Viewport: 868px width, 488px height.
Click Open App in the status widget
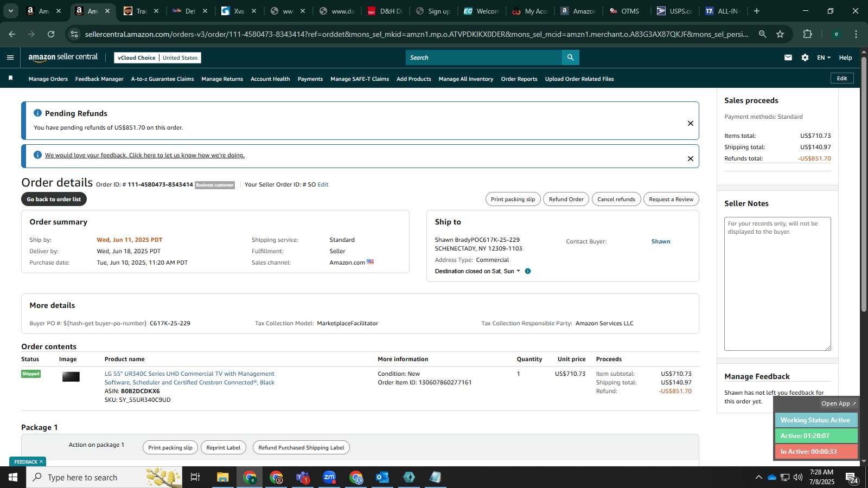pos(838,403)
